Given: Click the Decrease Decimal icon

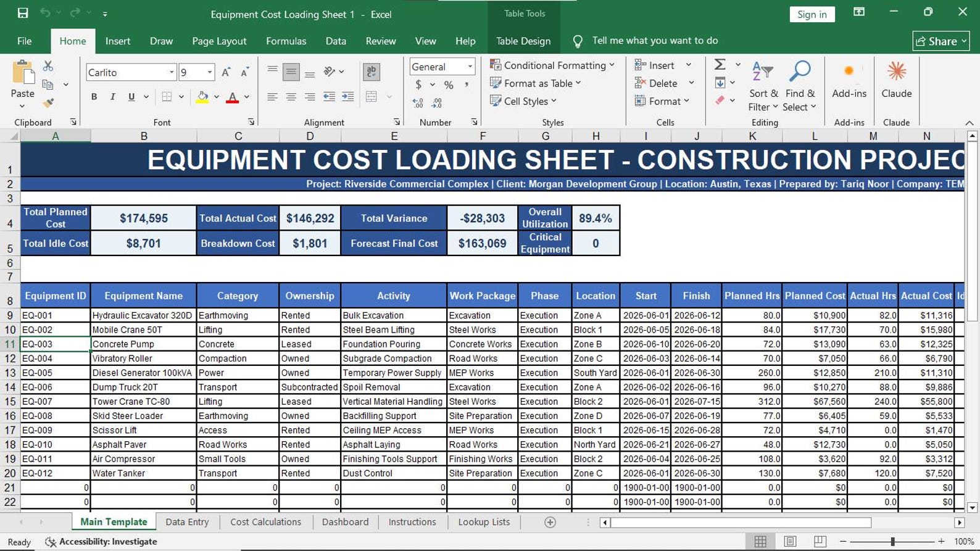Looking at the screenshot, I should click(437, 103).
